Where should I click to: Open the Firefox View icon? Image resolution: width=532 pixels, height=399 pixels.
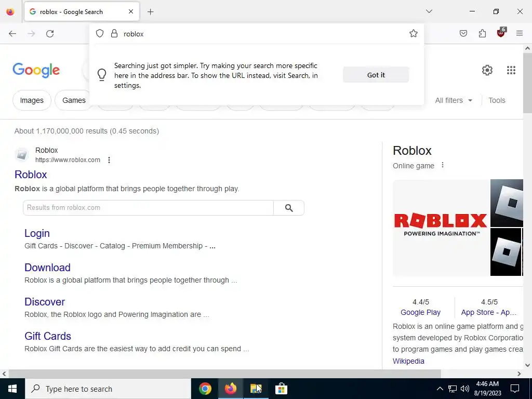[10, 11]
